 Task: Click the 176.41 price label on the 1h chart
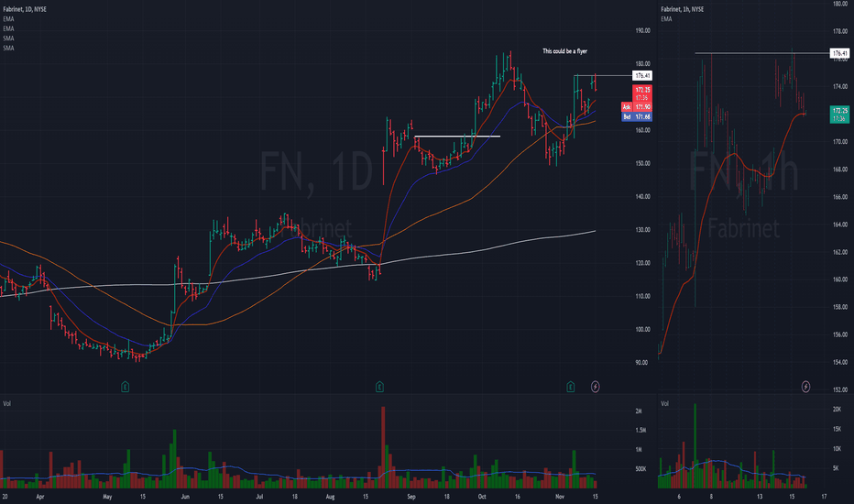click(839, 53)
